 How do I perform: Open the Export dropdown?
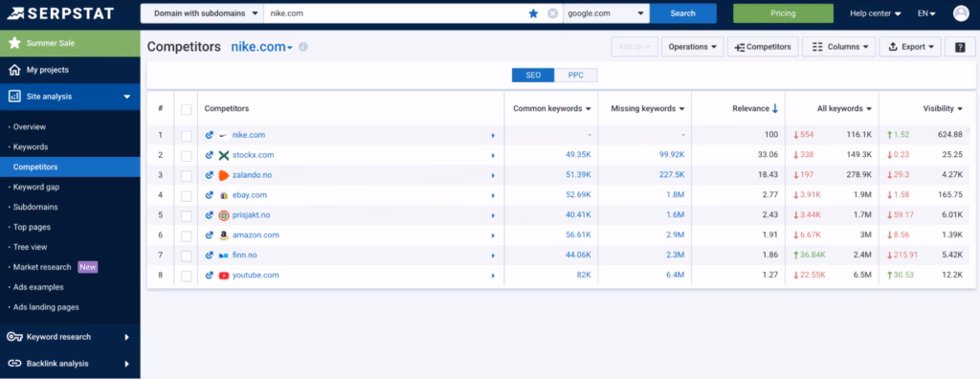pyautogui.click(x=910, y=47)
